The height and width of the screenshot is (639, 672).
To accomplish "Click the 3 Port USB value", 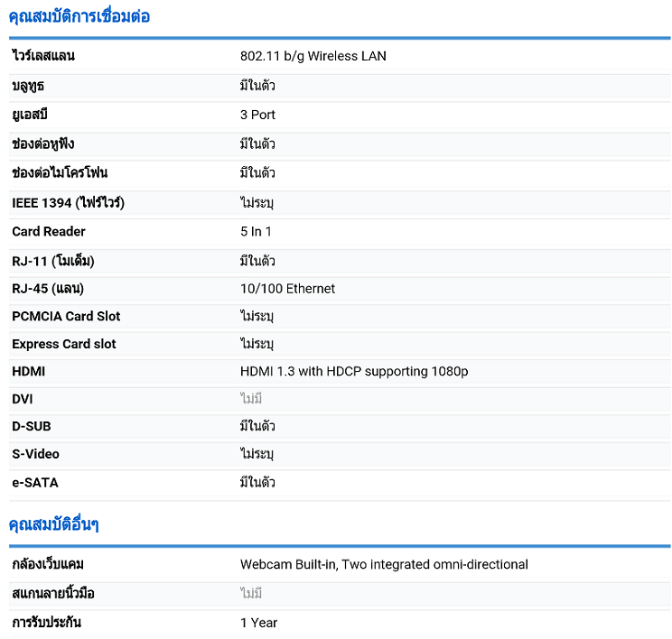I will click(257, 115).
